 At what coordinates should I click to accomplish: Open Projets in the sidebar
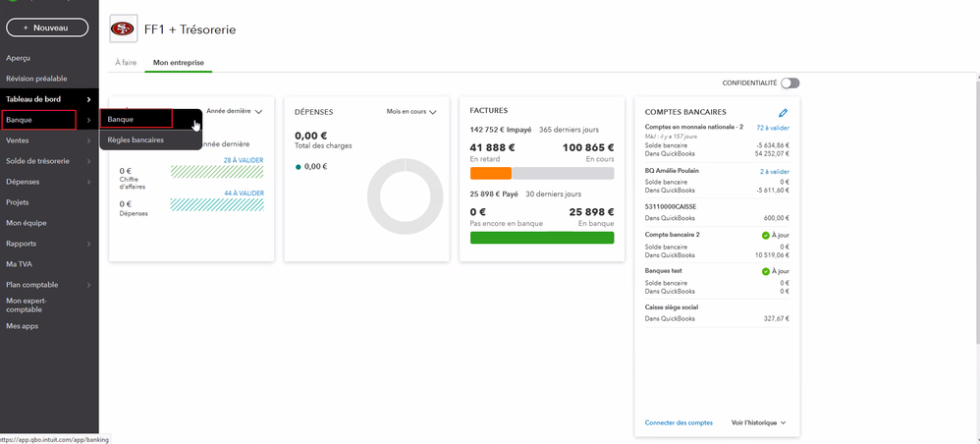(18, 202)
